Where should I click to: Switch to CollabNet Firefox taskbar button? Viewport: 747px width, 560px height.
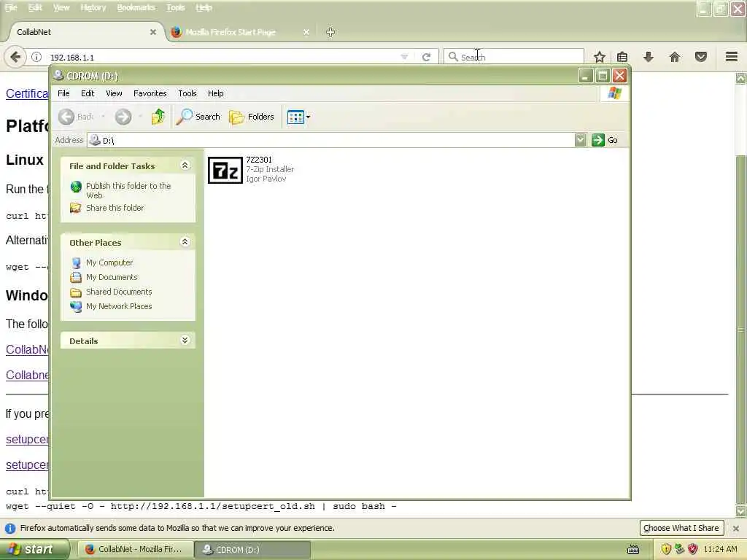135,550
